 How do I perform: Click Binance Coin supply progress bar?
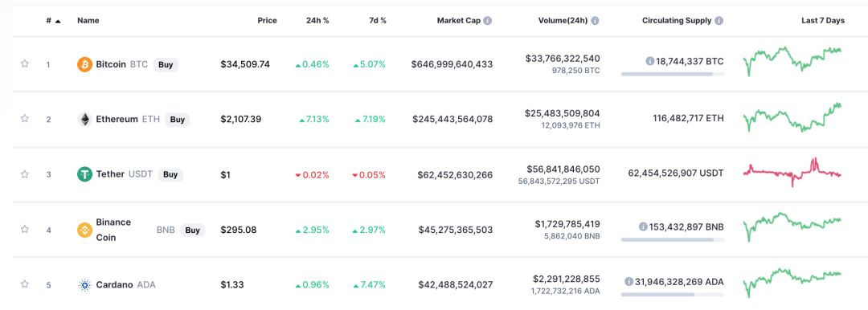tap(672, 239)
